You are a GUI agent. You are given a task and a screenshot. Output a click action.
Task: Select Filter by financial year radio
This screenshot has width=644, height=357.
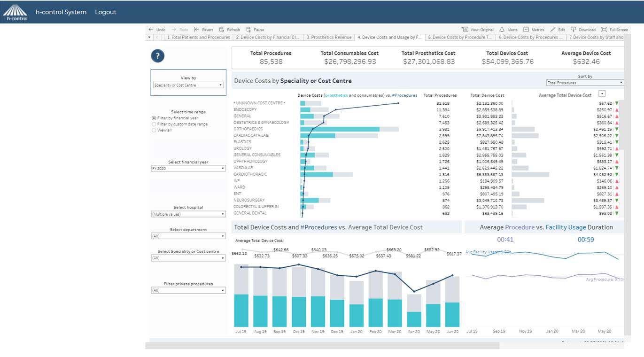(x=154, y=118)
